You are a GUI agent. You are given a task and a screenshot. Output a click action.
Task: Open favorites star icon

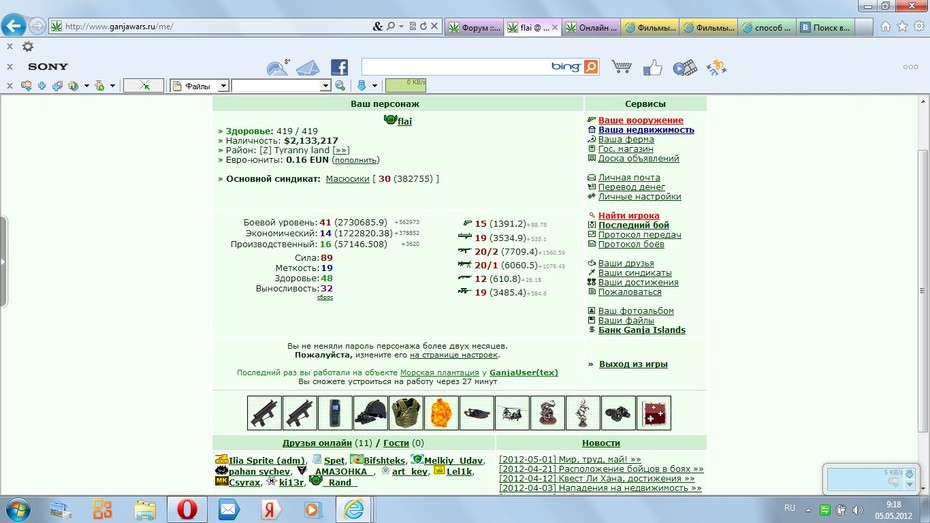902,26
